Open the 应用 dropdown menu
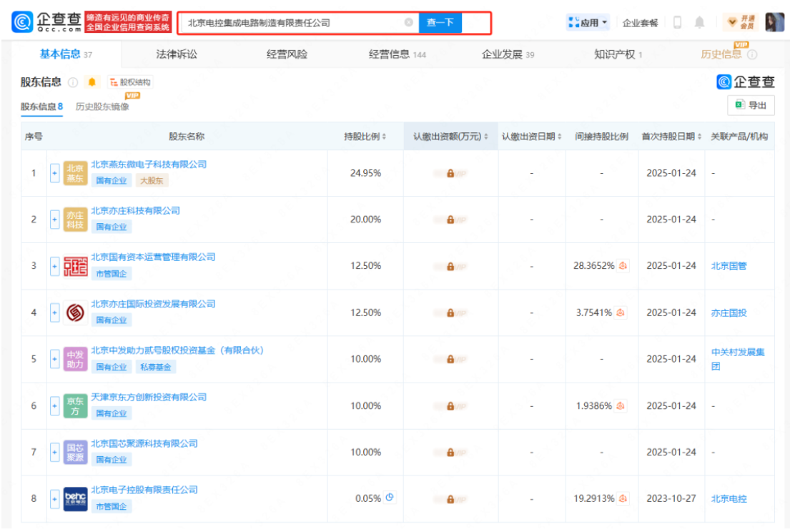 click(x=588, y=23)
